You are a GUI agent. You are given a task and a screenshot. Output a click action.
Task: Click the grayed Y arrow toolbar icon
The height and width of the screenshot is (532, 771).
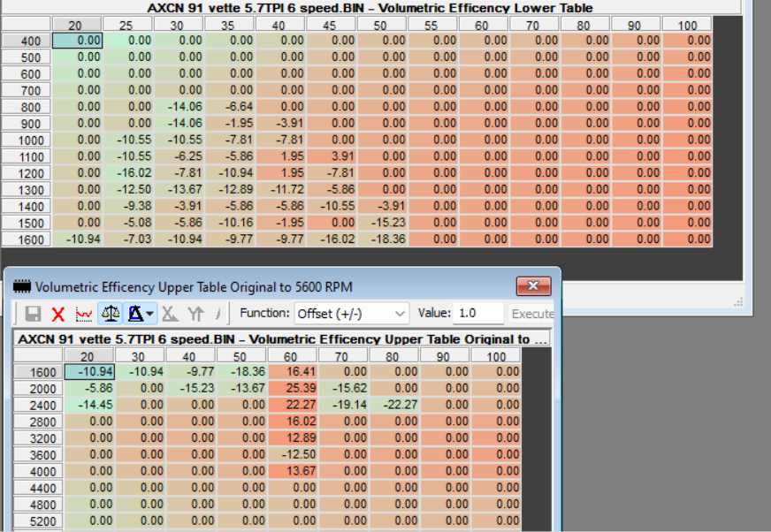coord(195,314)
